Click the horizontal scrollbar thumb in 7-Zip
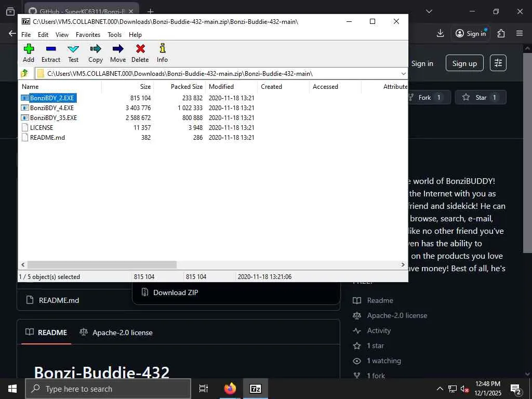Image resolution: width=532 pixels, height=399 pixels. (102, 264)
